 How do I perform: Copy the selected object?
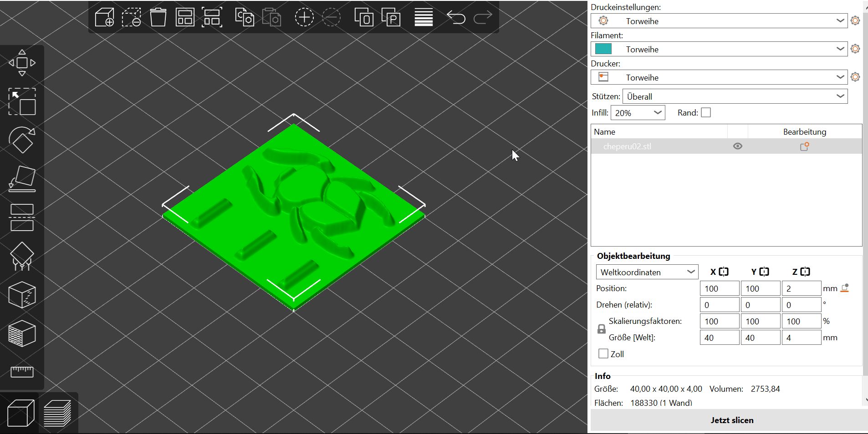pyautogui.click(x=245, y=18)
